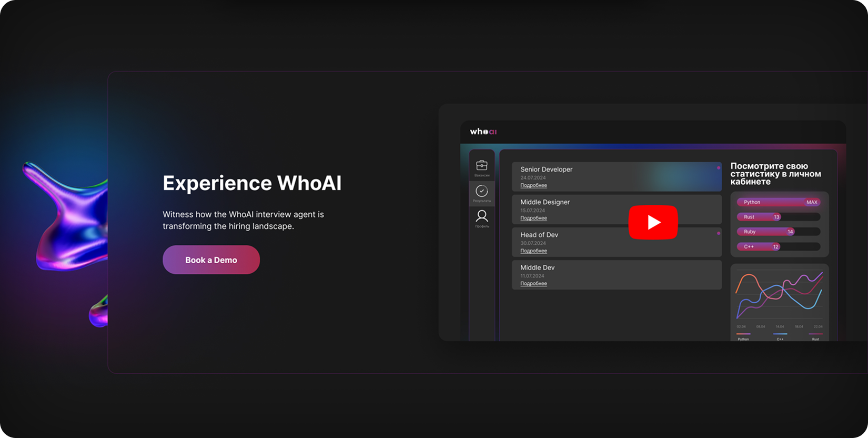Screen dimensions: 868x438
Task: Click the purple dot on Senior Developer card
Action: coord(719,168)
